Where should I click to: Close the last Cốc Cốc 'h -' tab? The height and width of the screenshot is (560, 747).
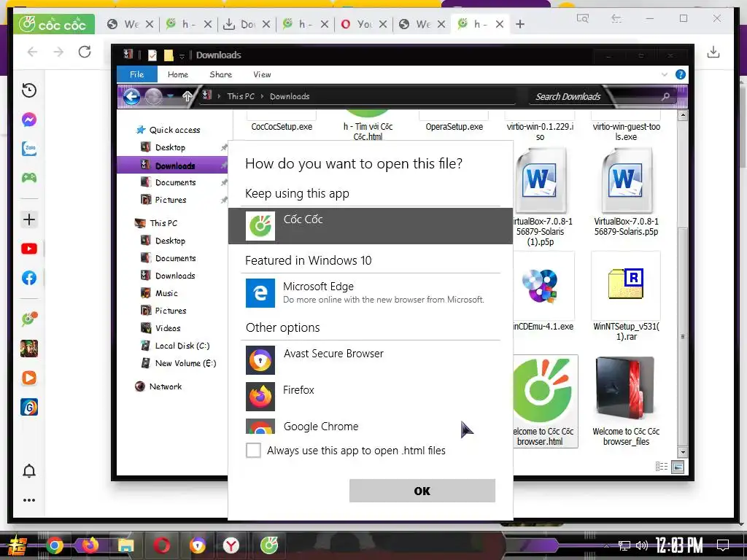click(x=500, y=24)
